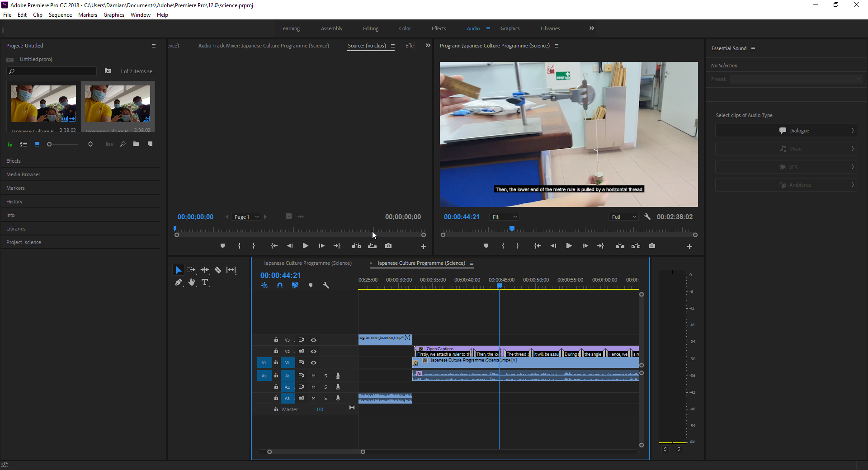Play the Program monitor sequence

(x=569, y=246)
